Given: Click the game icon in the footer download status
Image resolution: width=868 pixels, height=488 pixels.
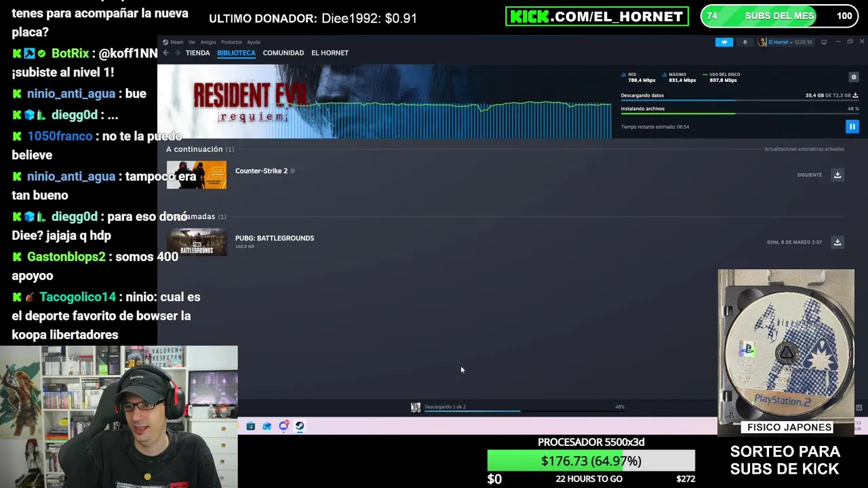Looking at the screenshot, I should 416,407.
